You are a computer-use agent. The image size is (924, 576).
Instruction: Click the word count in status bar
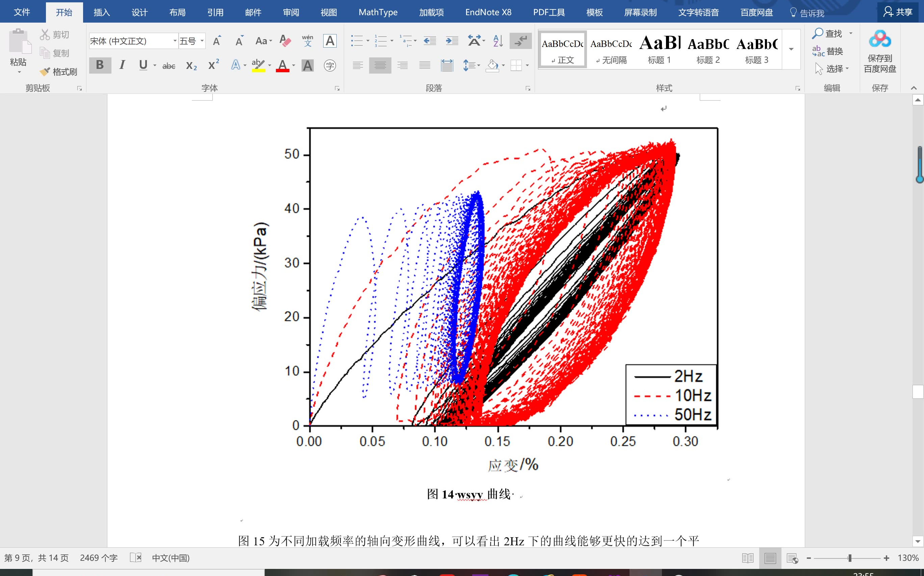click(99, 558)
